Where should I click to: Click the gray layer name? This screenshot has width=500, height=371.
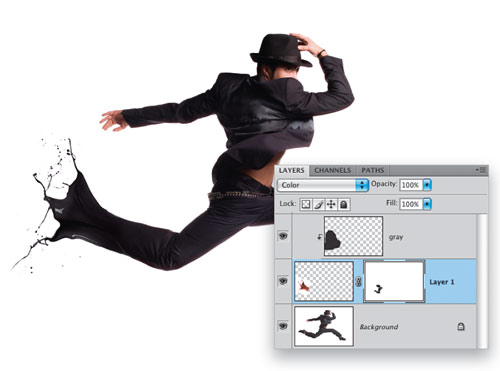(x=396, y=237)
